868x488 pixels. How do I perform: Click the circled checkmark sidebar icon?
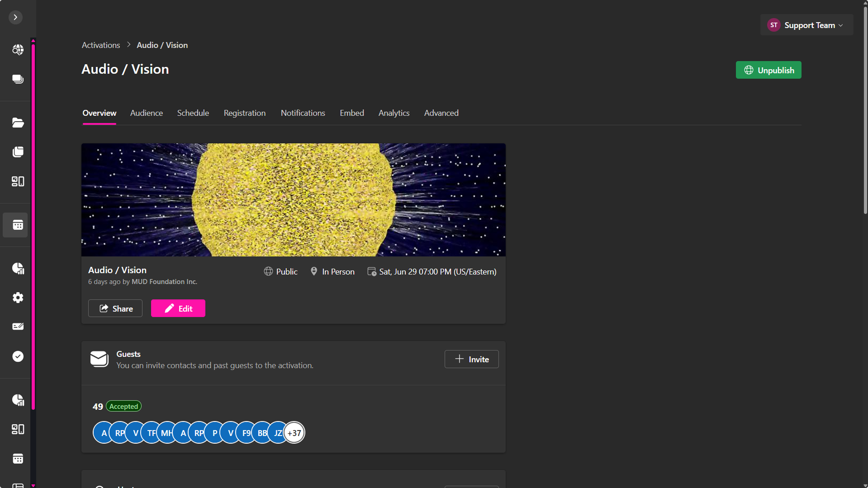(x=18, y=356)
